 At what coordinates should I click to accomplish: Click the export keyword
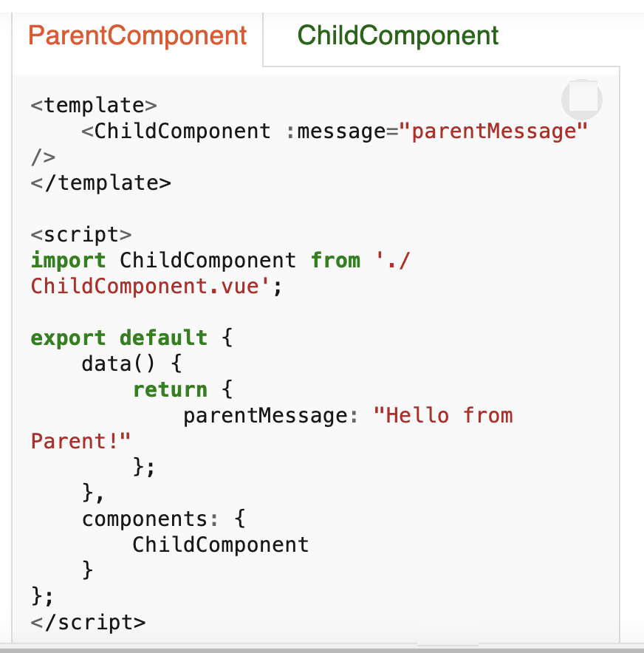click(x=68, y=338)
